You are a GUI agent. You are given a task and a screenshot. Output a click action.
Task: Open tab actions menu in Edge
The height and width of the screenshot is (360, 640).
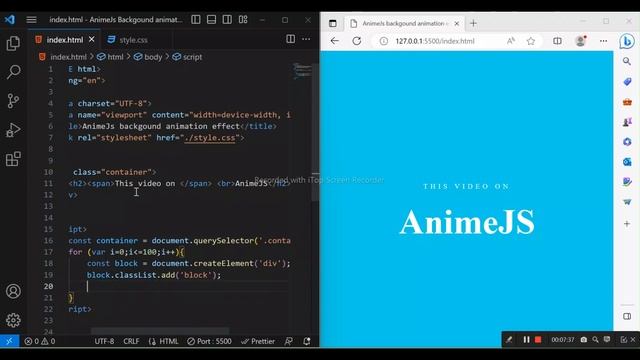pyautogui.click(x=333, y=24)
